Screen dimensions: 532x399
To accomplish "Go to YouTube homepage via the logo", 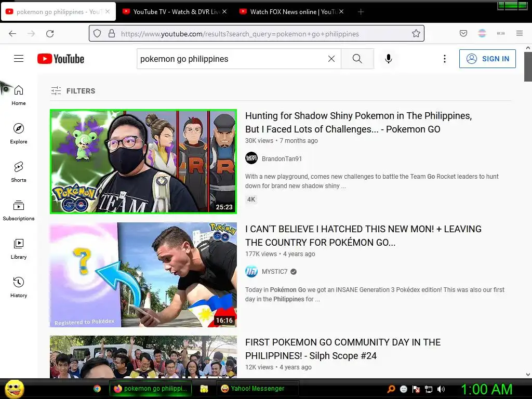I will pos(61,59).
